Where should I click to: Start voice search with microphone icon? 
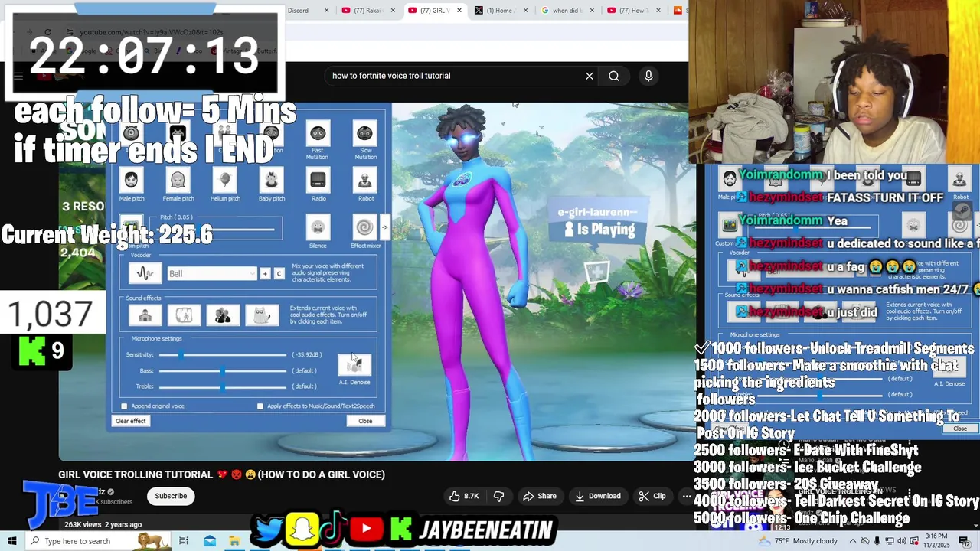[x=648, y=76]
